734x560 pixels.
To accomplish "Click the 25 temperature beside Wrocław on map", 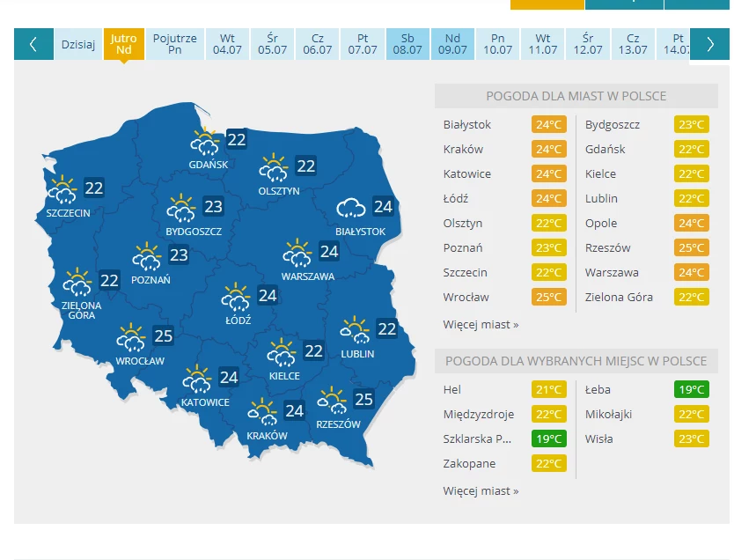I will tap(164, 335).
